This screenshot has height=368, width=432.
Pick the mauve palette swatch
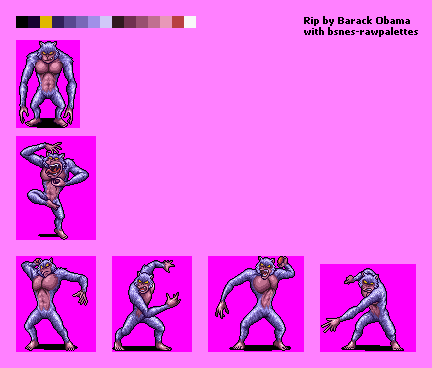tap(142, 22)
